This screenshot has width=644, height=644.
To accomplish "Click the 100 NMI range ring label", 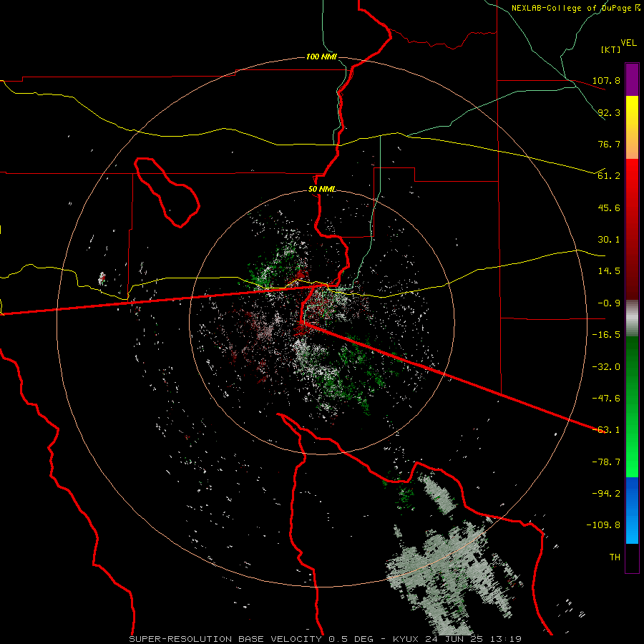I will [x=321, y=57].
